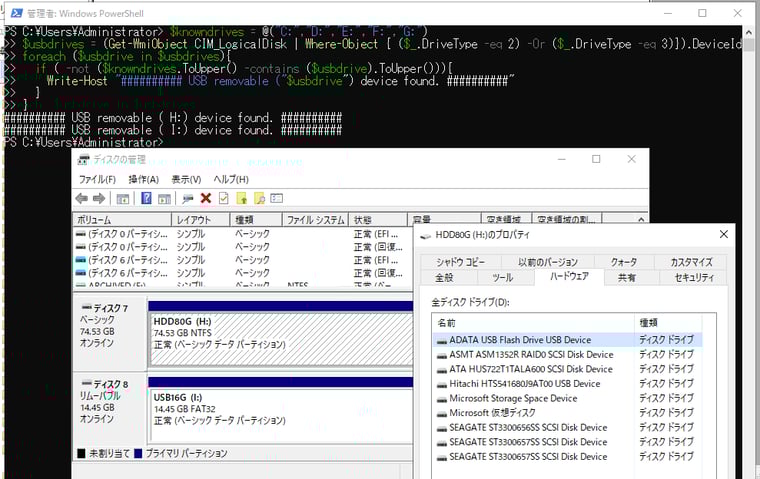Sort by ボリューム column header
This screenshot has width=760, height=479.
[122, 220]
